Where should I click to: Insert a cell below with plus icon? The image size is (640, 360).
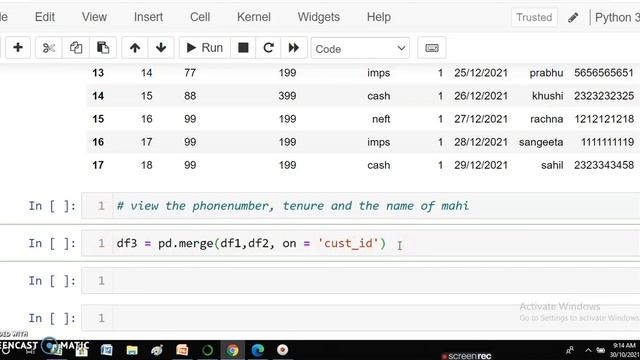click(x=18, y=48)
